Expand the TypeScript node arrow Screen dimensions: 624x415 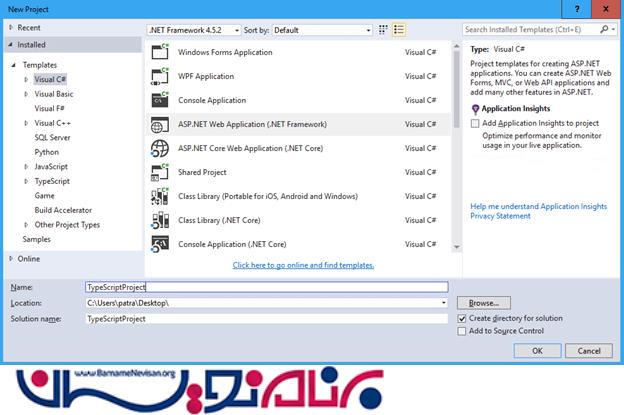click(x=26, y=181)
